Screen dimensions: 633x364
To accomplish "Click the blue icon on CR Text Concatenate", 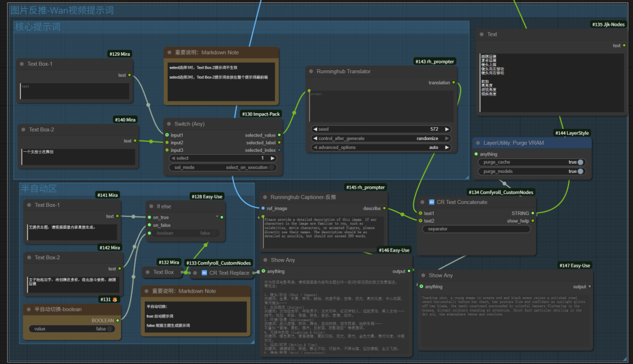I will coord(431,202).
